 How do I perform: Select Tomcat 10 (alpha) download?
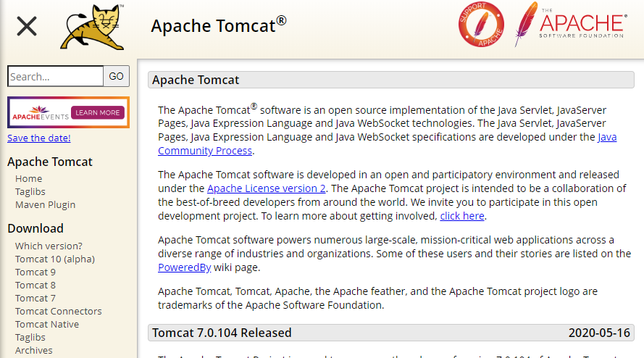pos(55,259)
